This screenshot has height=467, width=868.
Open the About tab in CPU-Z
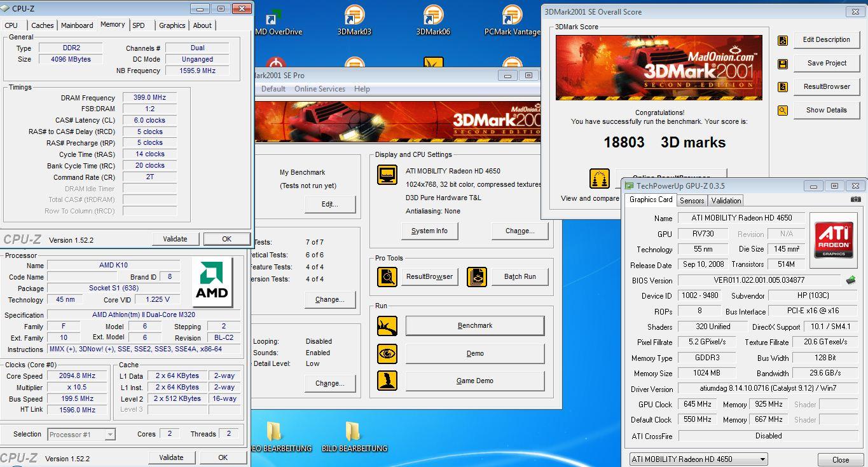(x=202, y=25)
